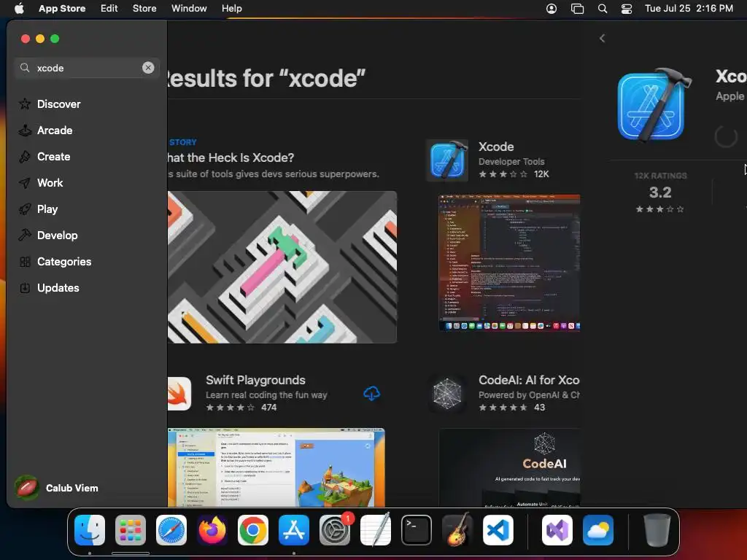
Task: Open Launchpad from the Dock
Action: [x=131, y=530]
